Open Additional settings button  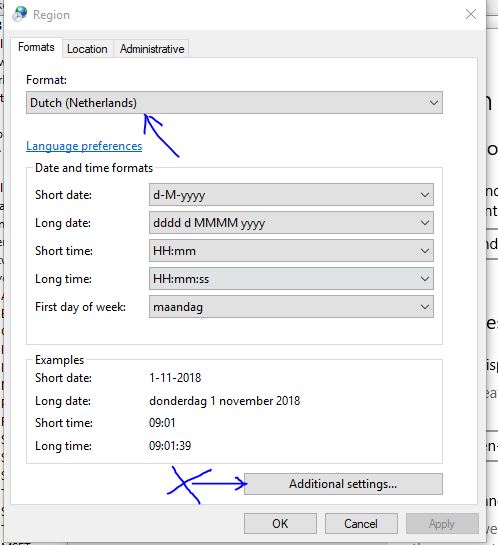click(343, 484)
